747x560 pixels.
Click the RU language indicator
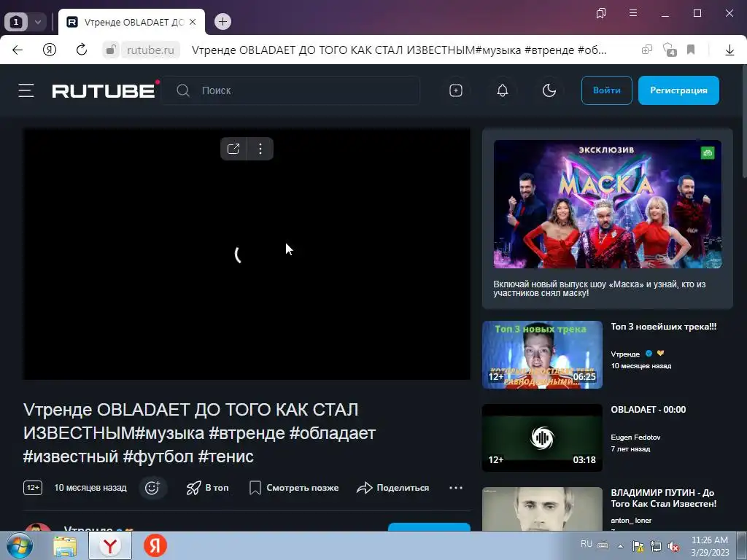coord(587,544)
